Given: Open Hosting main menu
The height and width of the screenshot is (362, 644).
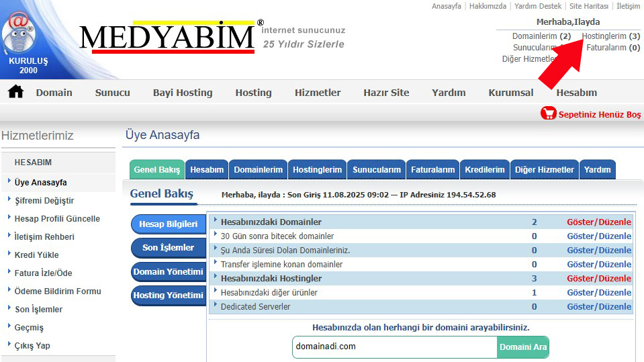Looking at the screenshot, I should 253,93.
